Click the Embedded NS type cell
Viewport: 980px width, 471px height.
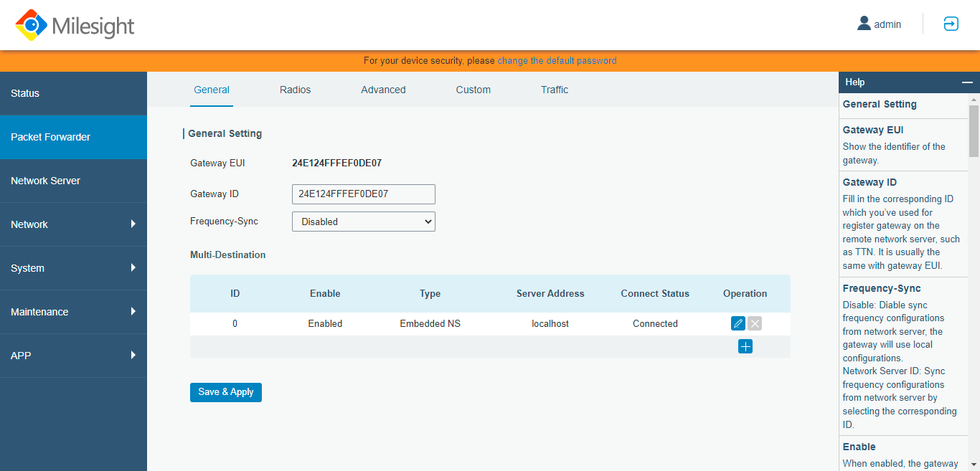tap(430, 323)
